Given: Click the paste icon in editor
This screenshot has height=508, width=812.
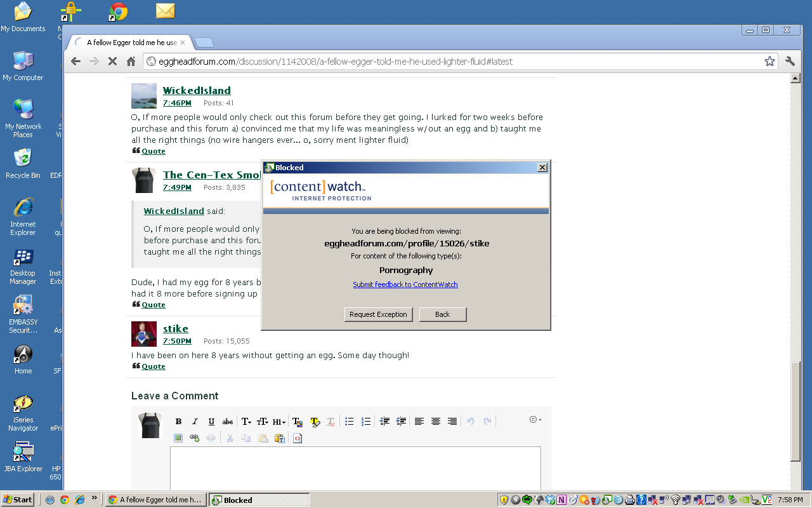Looking at the screenshot, I should pyautogui.click(x=263, y=438).
